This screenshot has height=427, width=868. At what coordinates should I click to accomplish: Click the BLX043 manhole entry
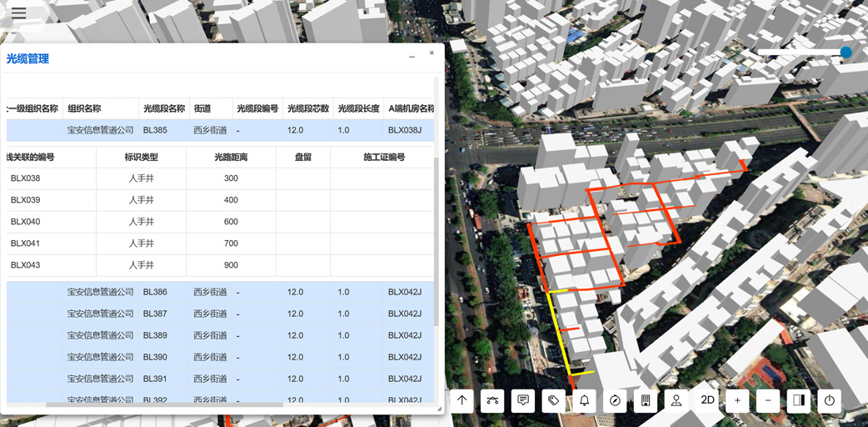pos(26,264)
